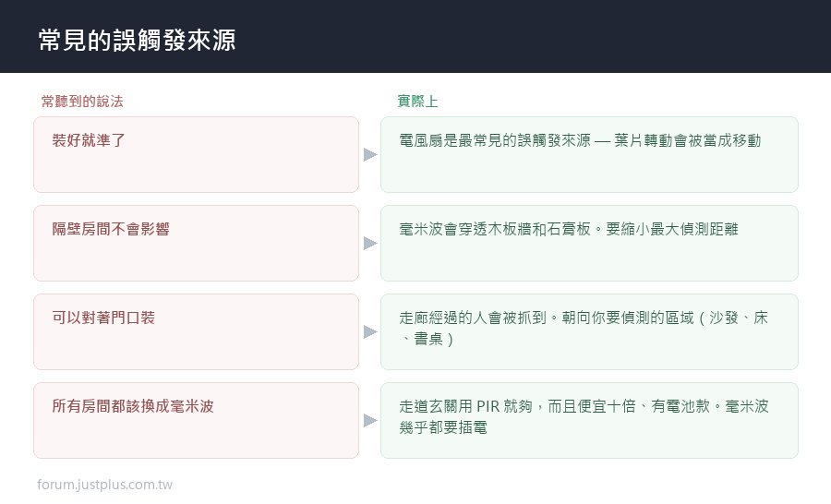
Task: Open the forum.justplus.com.tw link
Action: coord(104,485)
